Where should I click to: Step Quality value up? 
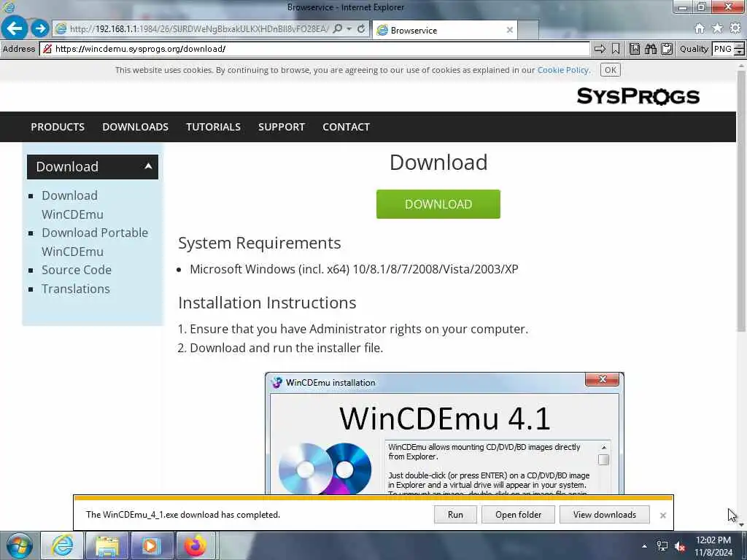pyautogui.click(x=740, y=45)
